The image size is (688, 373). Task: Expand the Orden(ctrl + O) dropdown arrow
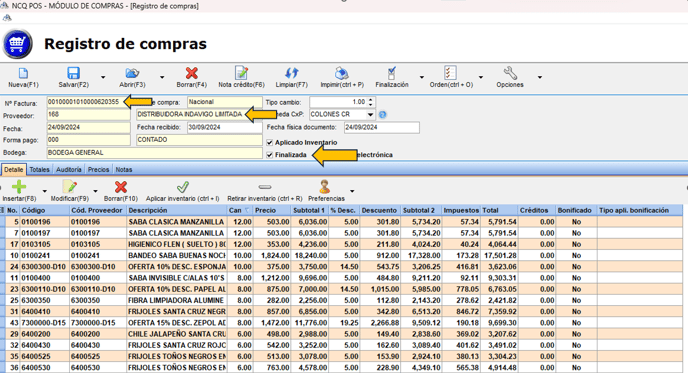click(x=481, y=77)
